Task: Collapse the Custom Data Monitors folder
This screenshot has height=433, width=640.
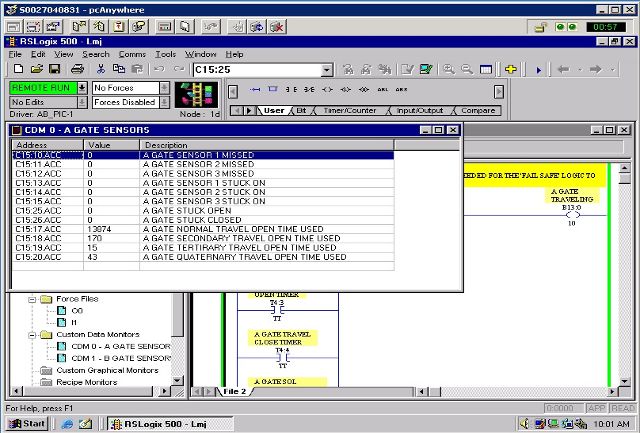Action: [x=32, y=335]
